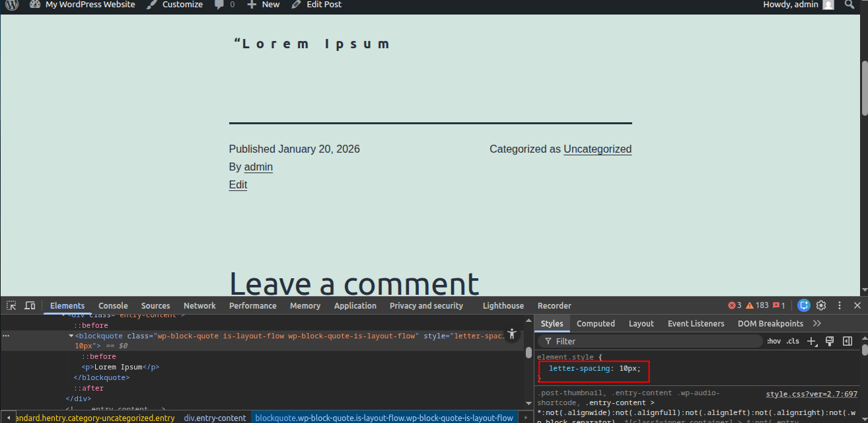This screenshot has height=423, width=868.
Task: Open the Computed tab
Action: (595, 323)
